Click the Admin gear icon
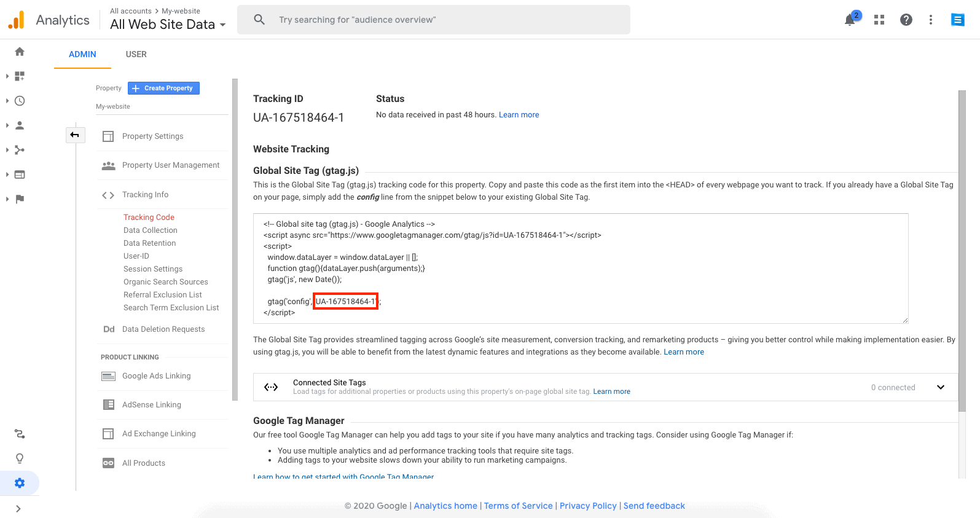980x518 pixels. click(x=20, y=483)
